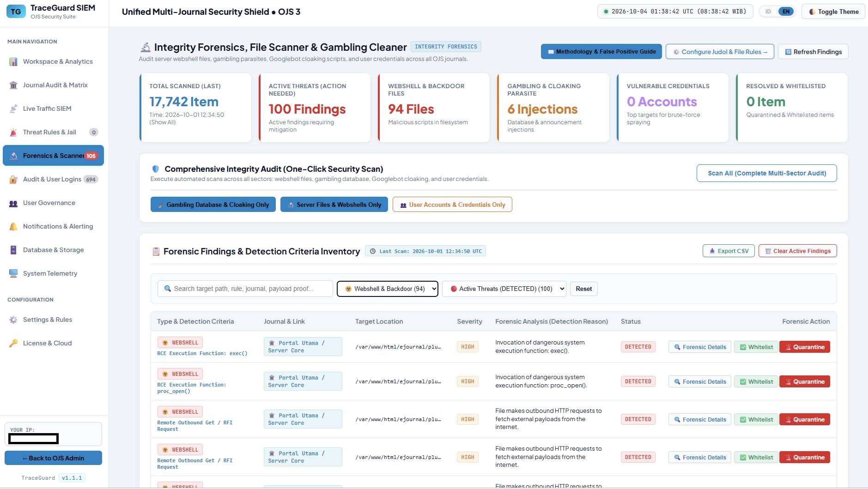Click the Audit & User Logins lock icon
The height and width of the screenshot is (489, 868).
click(x=13, y=179)
